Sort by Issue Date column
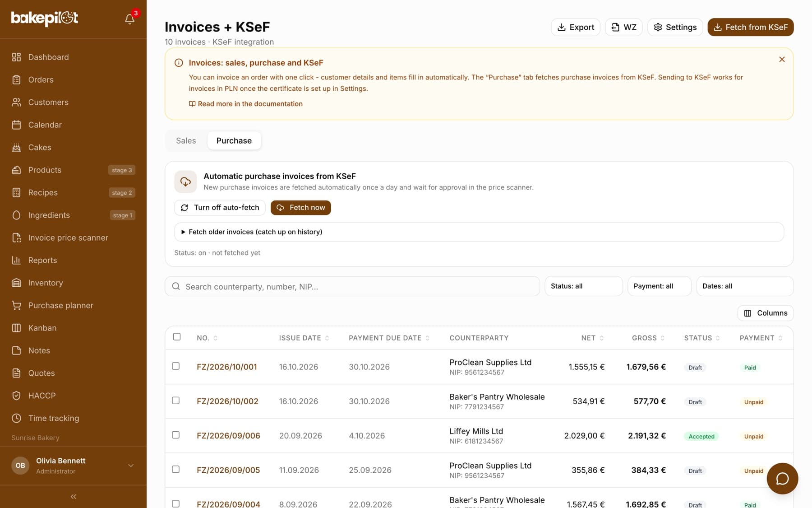 tap(304, 338)
